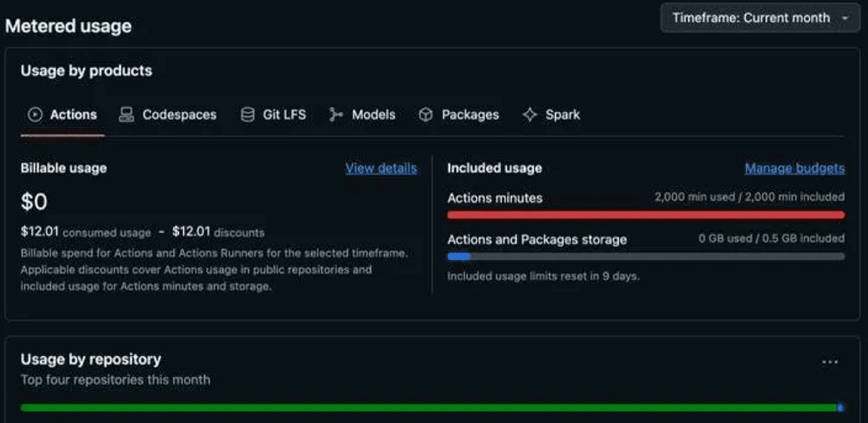This screenshot has width=868, height=423.
Task: Select the Git LFS tab
Action: (x=284, y=114)
